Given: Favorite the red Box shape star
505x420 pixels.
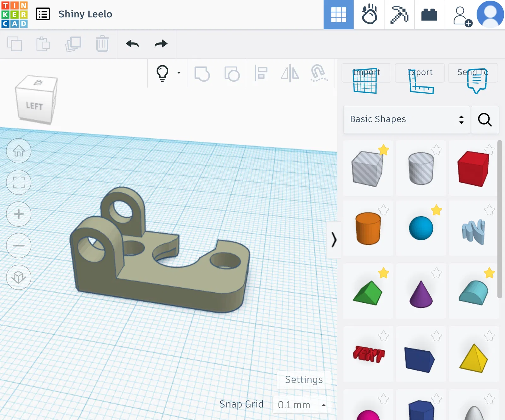Looking at the screenshot, I should [x=489, y=150].
